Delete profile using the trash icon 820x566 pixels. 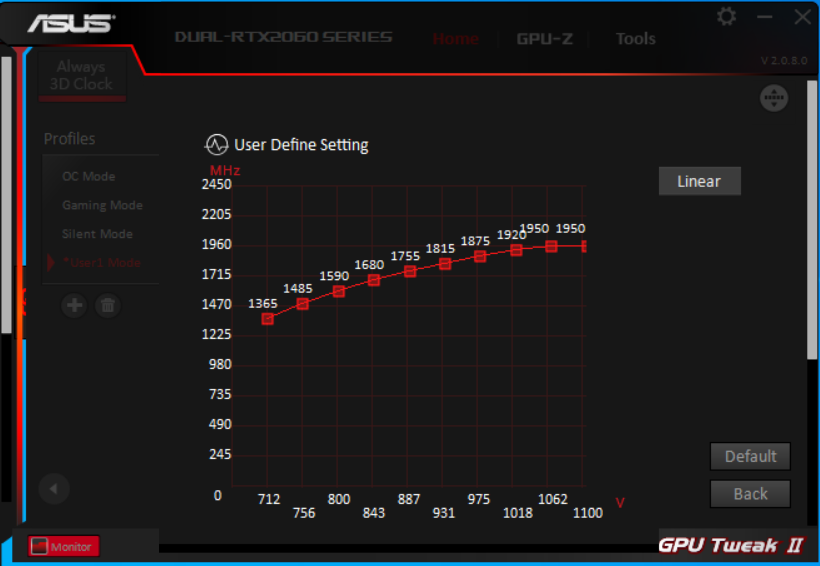[108, 305]
